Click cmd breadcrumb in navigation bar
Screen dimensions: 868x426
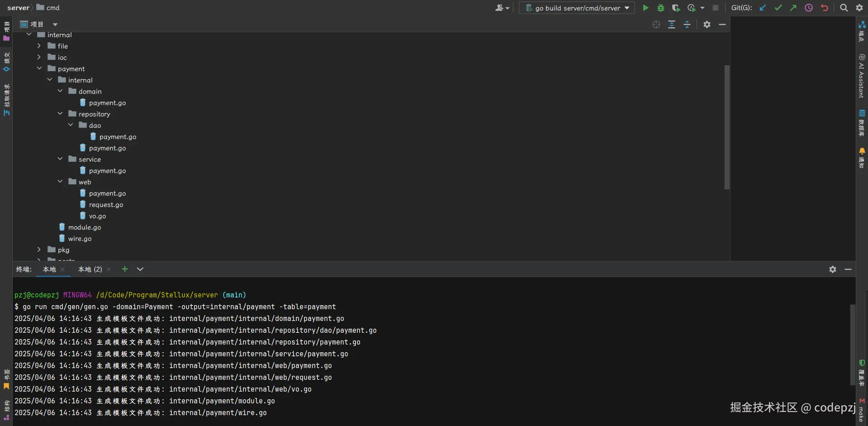tap(48, 8)
